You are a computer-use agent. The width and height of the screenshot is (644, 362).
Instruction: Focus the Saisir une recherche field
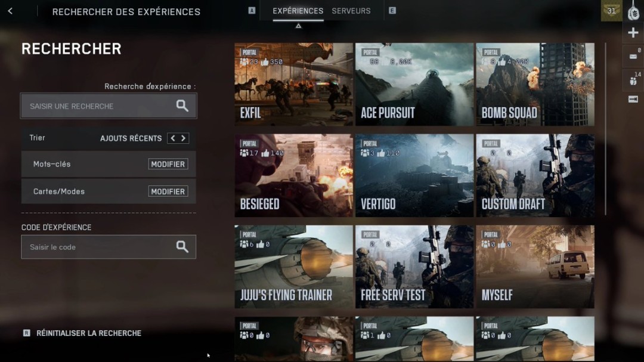point(98,106)
